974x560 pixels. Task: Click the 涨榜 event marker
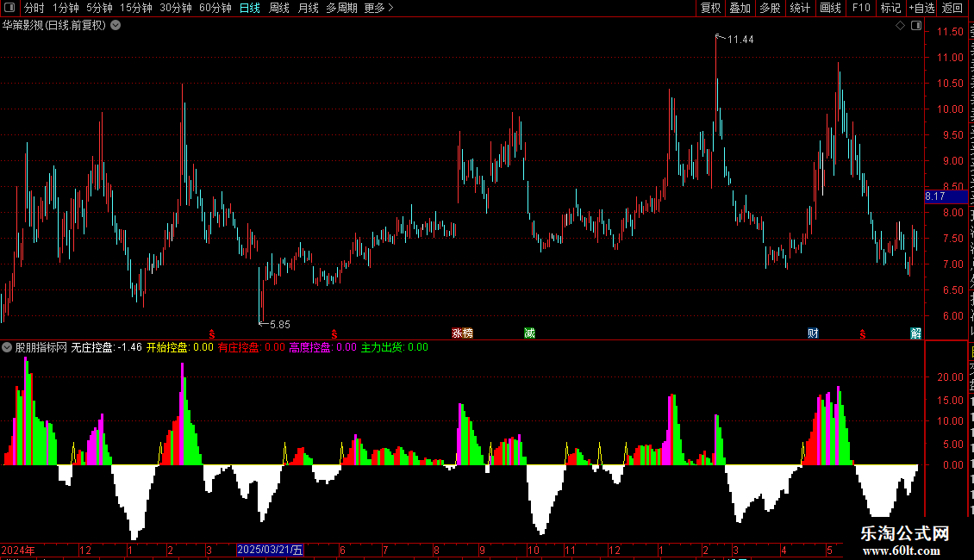point(462,333)
